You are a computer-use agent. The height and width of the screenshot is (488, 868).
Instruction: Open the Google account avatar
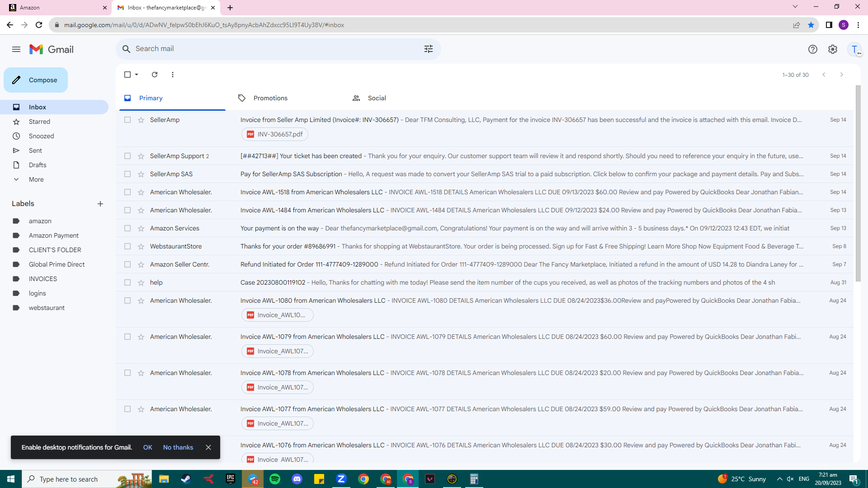(x=854, y=49)
